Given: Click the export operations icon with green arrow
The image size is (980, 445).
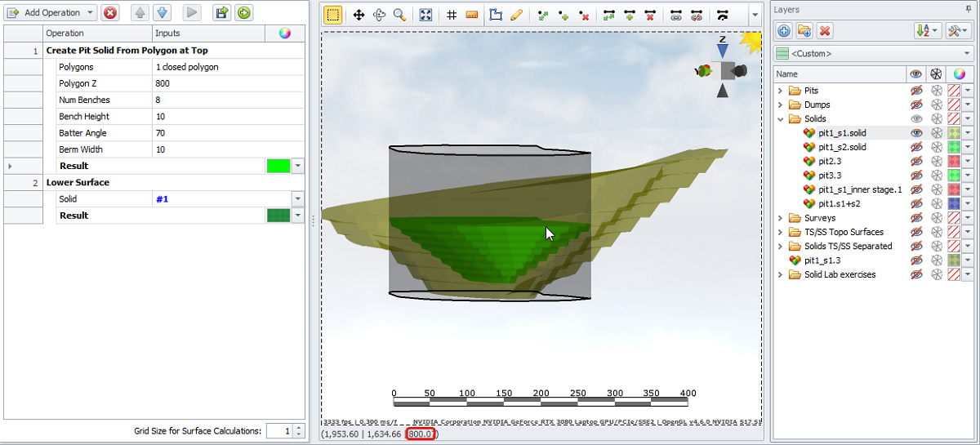Looking at the screenshot, I should 221,13.
